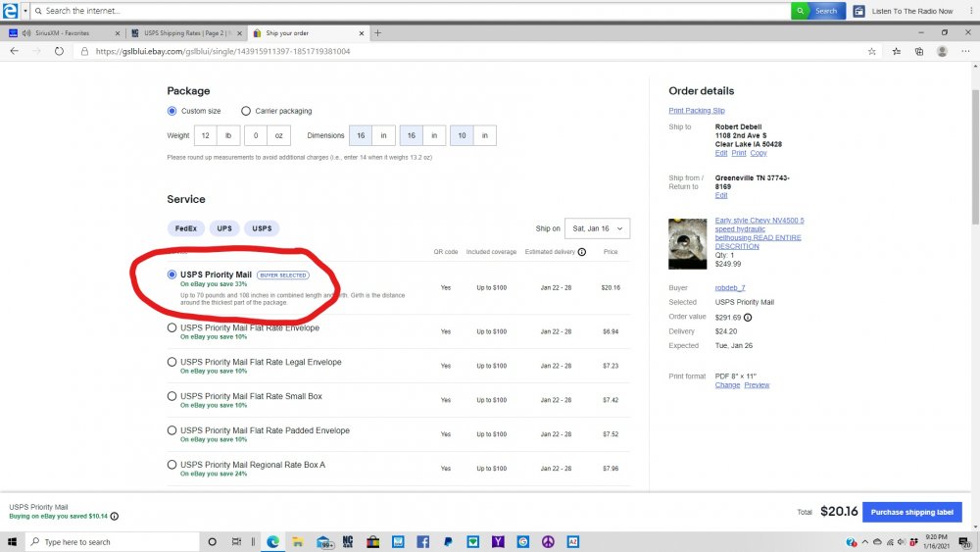Open Yahoo from the taskbar
Viewport: 980px width, 552px height.
pos(498,542)
